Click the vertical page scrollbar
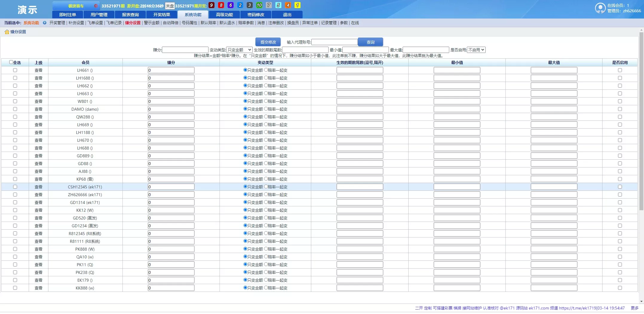This screenshot has width=644, height=314. coord(641,120)
